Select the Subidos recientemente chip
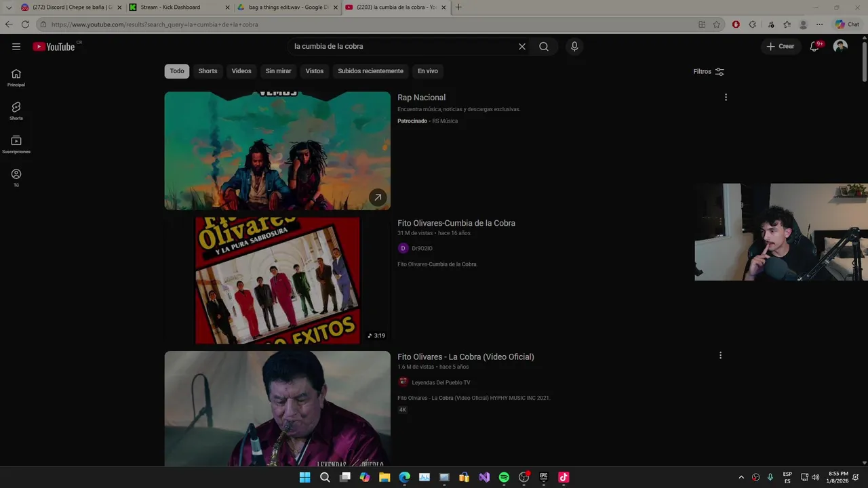This screenshot has height=488, width=868. [x=370, y=71]
